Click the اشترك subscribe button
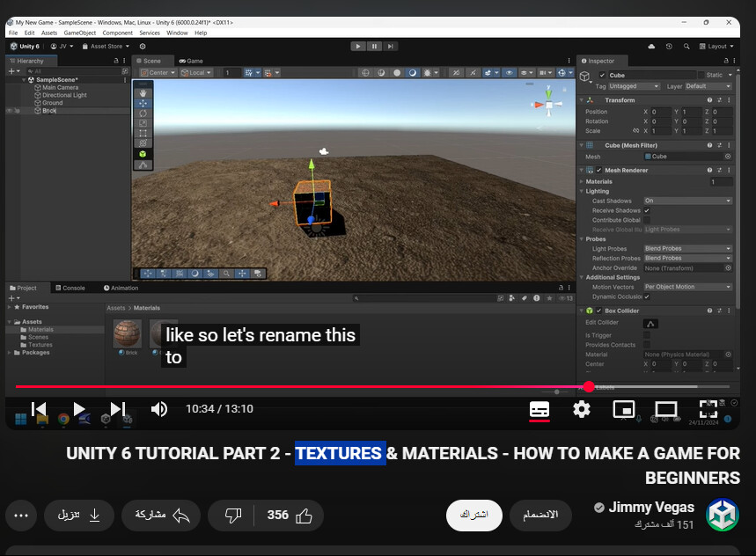This screenshot has height=556, width=756. (474, 516)
